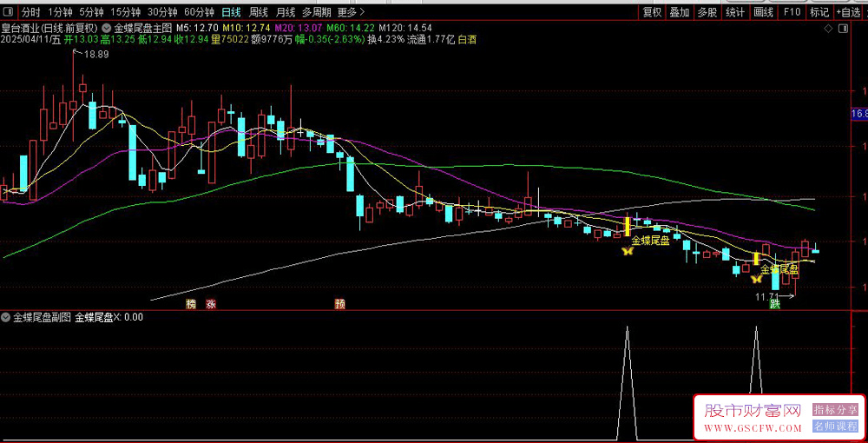Select the 日线 daily chart tab
The width and height of the screenshot is (868, 443).
231,11
